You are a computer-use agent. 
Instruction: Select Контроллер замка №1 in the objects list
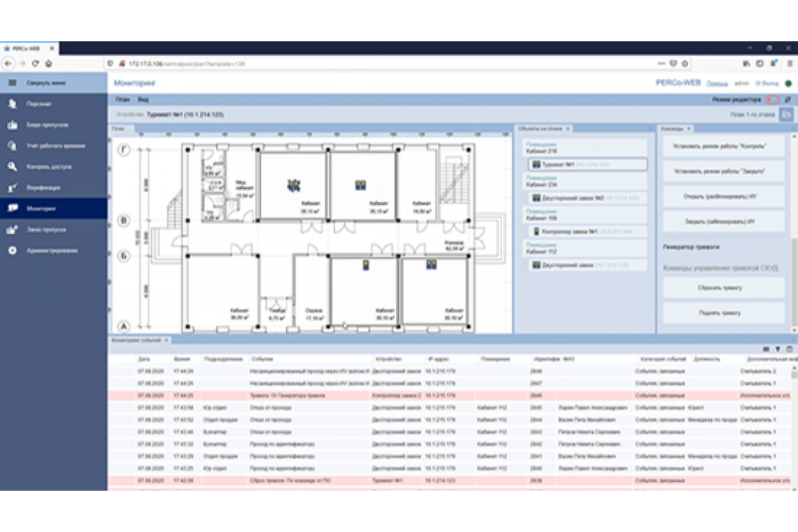[x=588, y=231]
